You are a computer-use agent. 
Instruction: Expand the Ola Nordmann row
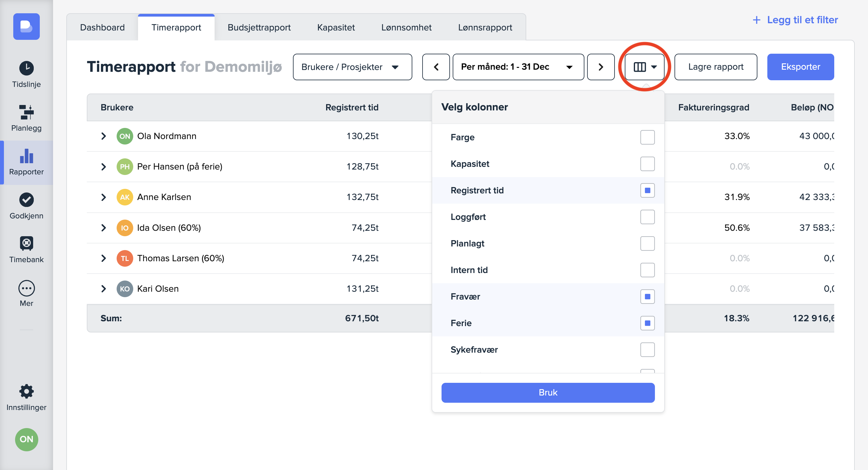coord(103,136)
